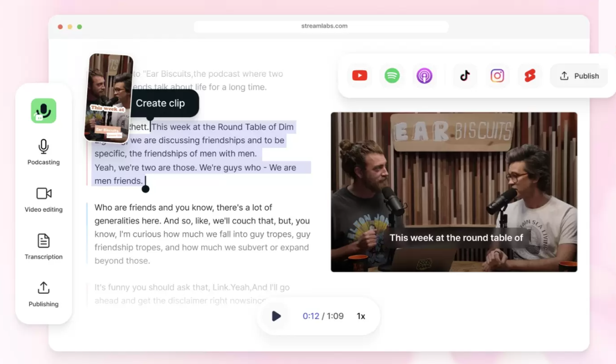Click the streamlabs.com address bar
The width and height of the screenshot is (616, 364).
pyautogui.click(x=321, y=26)
